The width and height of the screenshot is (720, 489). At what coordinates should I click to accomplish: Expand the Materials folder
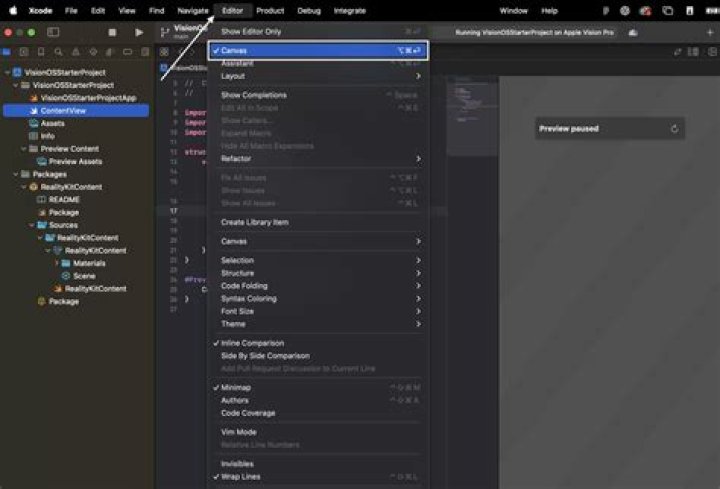56,263
